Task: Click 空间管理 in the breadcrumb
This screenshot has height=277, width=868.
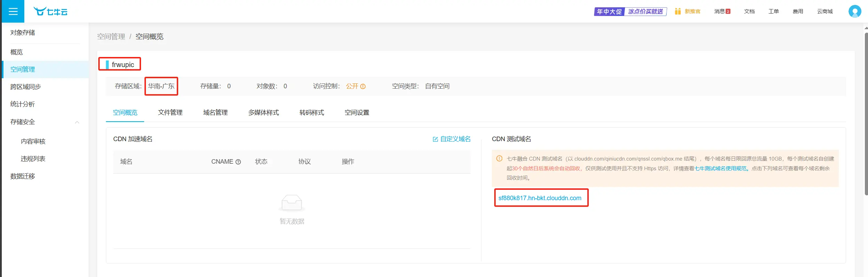Action: (x=111, y=36)
